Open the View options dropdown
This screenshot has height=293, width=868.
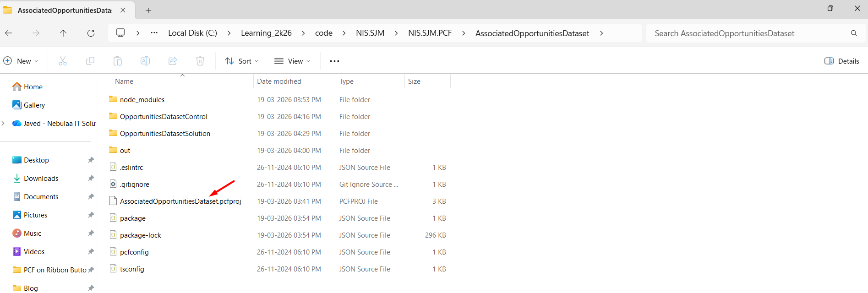tap(292, 61)
